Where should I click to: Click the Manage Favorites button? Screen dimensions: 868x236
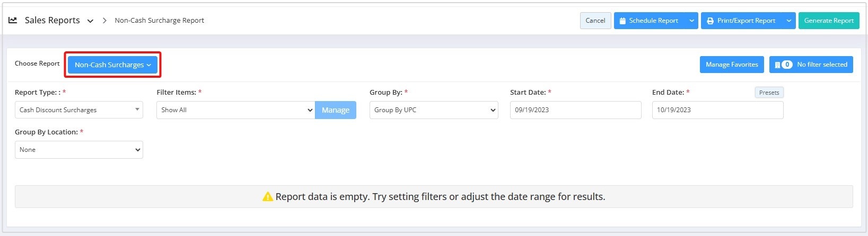(732, 65)
